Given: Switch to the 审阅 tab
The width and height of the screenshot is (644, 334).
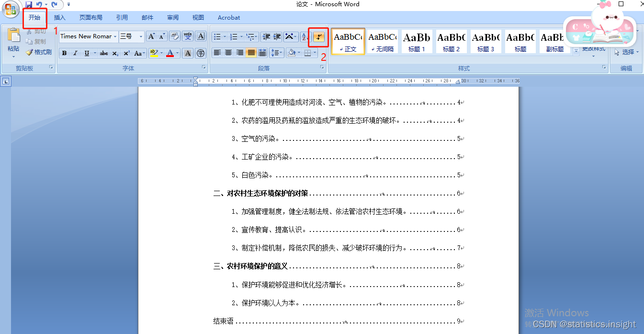Looking at the screenshot, I should [173, 18].
